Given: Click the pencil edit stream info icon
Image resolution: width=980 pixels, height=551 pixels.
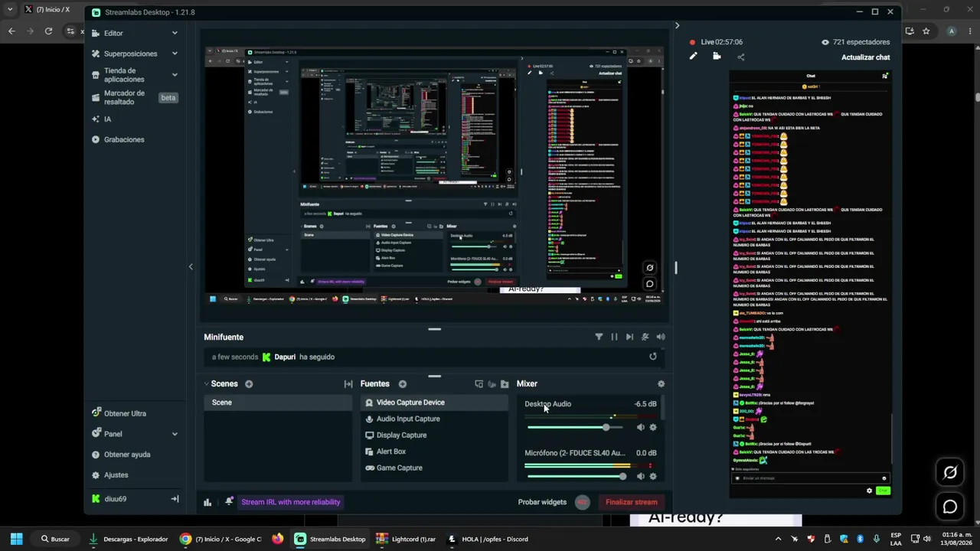Looking at the screenshot, I should click(693, 56).
